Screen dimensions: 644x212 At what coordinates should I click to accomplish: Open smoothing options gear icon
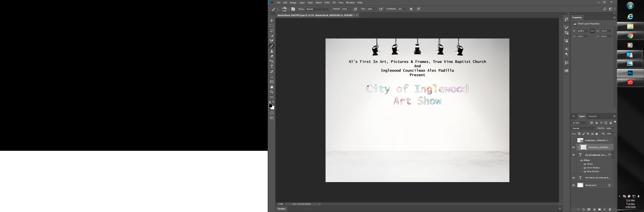tap(411, 9)
